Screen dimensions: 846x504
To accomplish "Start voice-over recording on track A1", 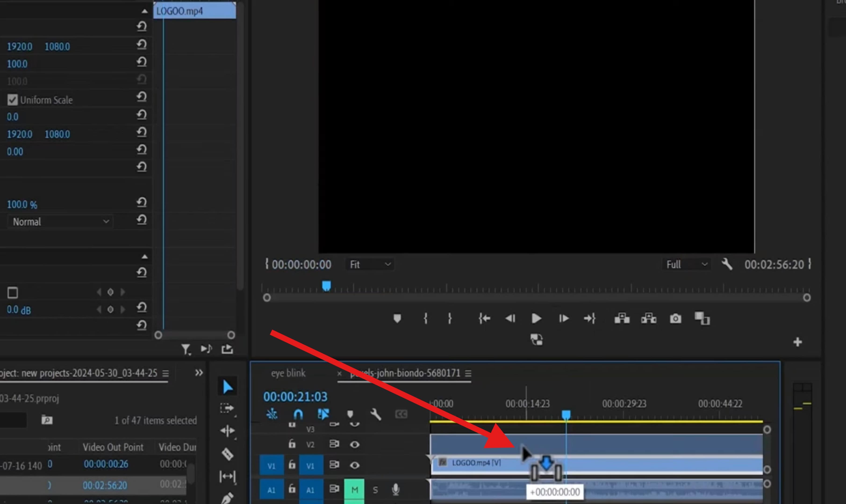I will tap(396, 489).
